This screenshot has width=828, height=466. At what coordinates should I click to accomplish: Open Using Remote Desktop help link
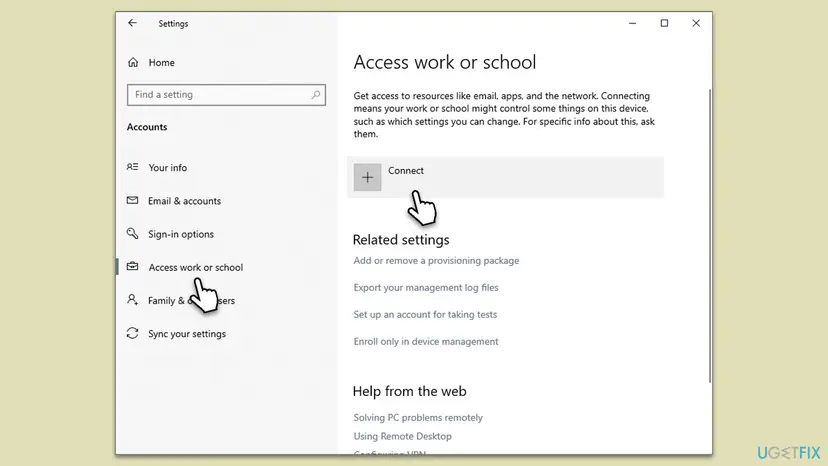tap(402, 436)
